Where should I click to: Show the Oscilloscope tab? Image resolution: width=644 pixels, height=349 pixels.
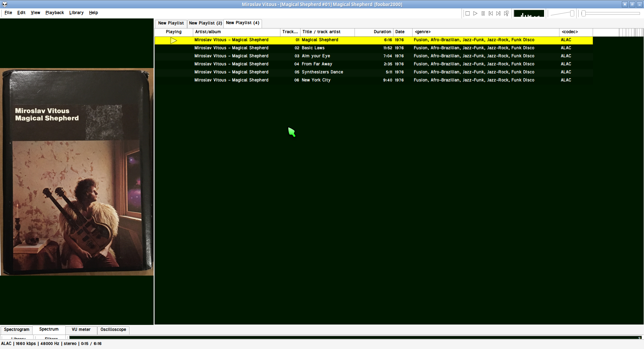pos(113,330)
